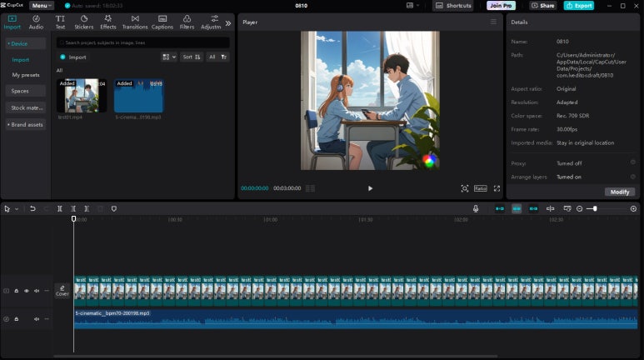Show Proxy info tooltip icon

click(x=633, y=162)
